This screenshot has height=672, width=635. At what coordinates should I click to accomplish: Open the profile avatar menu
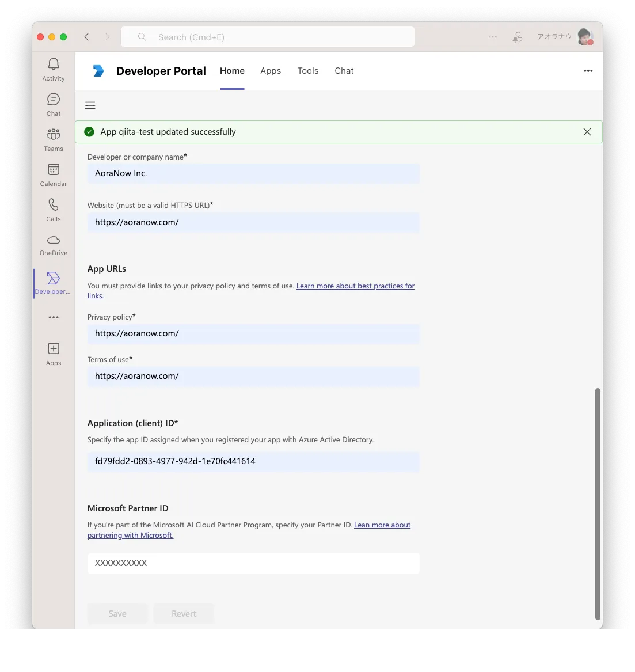click(x=585, y=37)
